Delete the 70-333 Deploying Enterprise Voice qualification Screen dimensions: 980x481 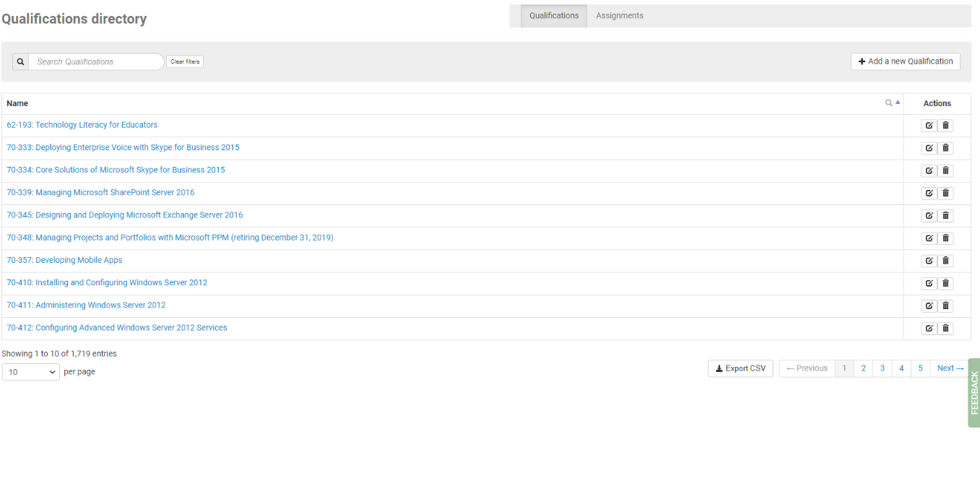[x=945, y=148]
